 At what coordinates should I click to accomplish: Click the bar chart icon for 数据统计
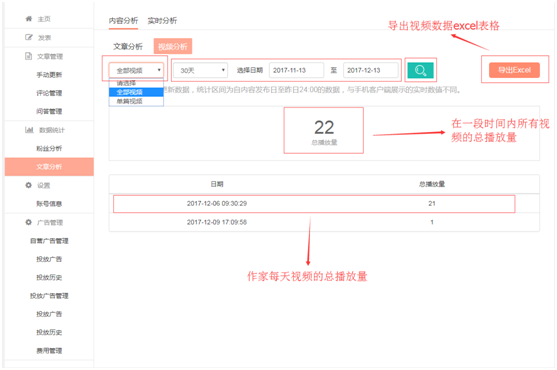29,130
